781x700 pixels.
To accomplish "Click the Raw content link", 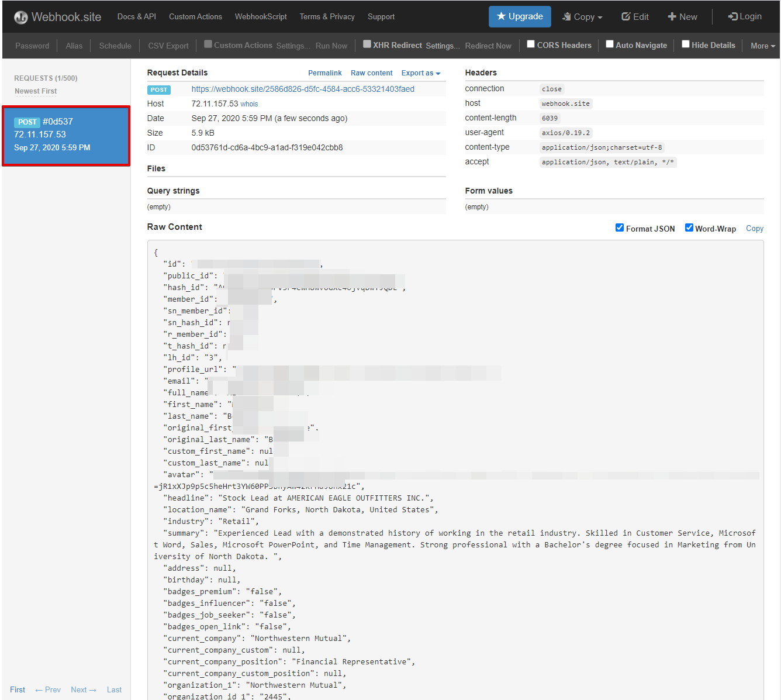I will (371, 73).
